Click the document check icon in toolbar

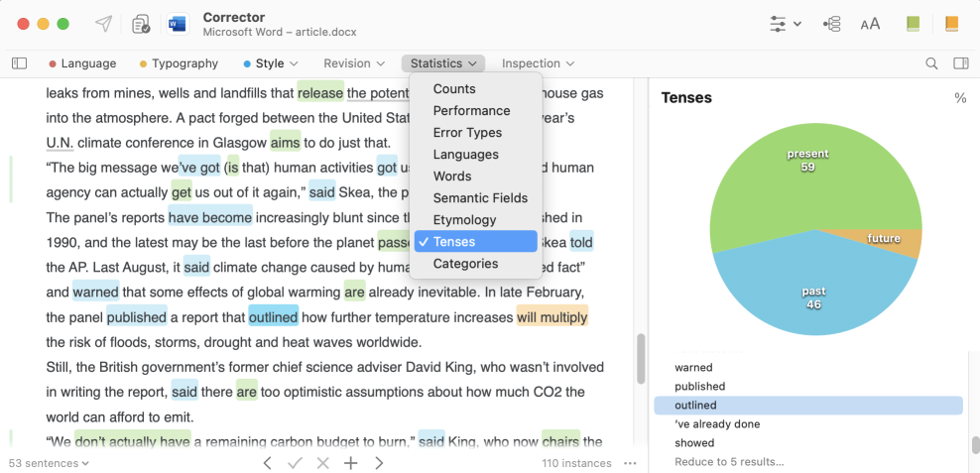(x=141, y=25)
